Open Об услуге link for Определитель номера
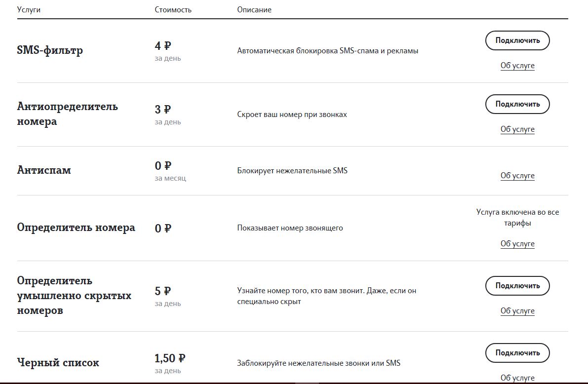The height and width of the screenshot is (384, 588). [x=517, y=244]
